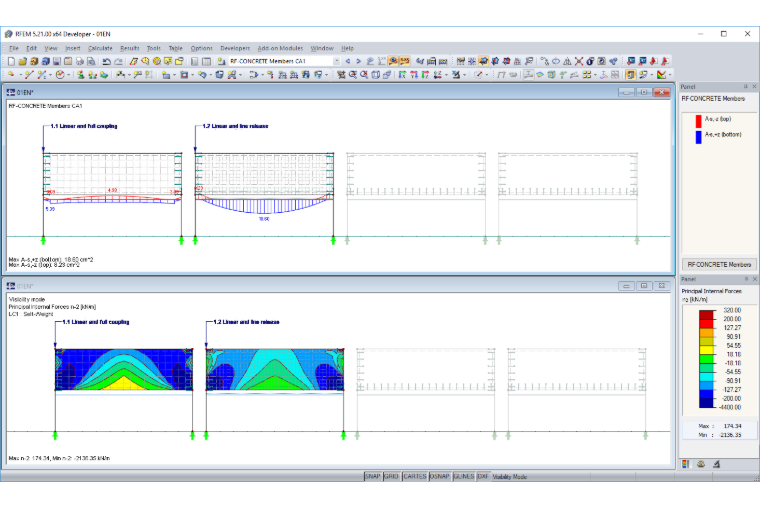
Task: Undo the last action
Action: [107, 61]
